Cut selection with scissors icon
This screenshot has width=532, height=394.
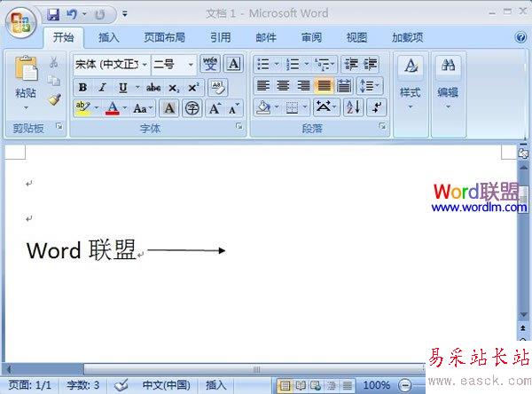tap(53, 62)
